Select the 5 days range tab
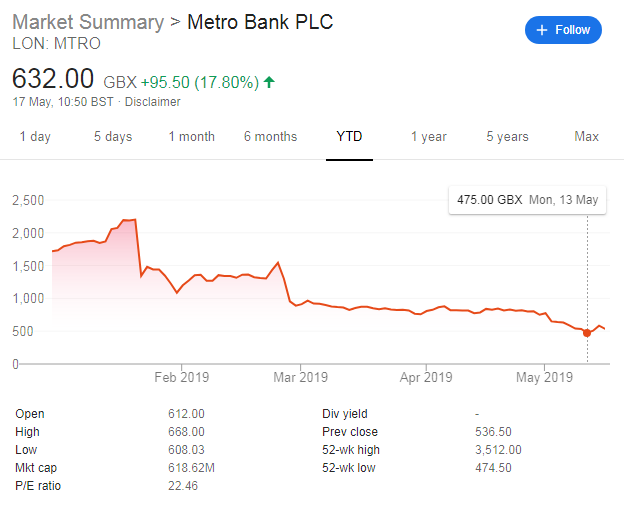Image resolution: width=624 pixels, height=522 pixels. (113, 137)
